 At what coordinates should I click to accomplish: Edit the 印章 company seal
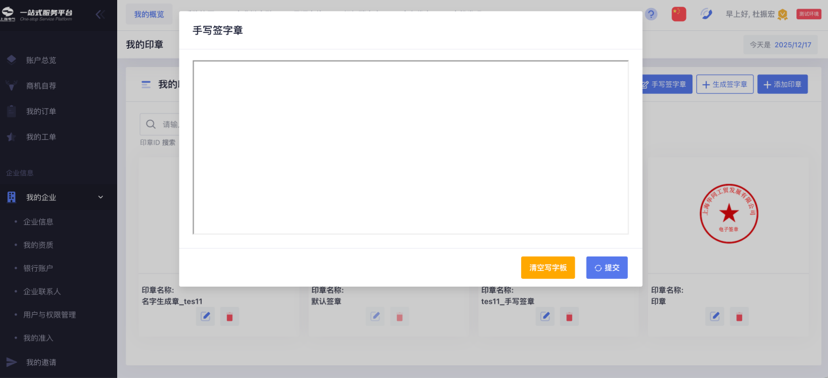[x=715, y=316]
